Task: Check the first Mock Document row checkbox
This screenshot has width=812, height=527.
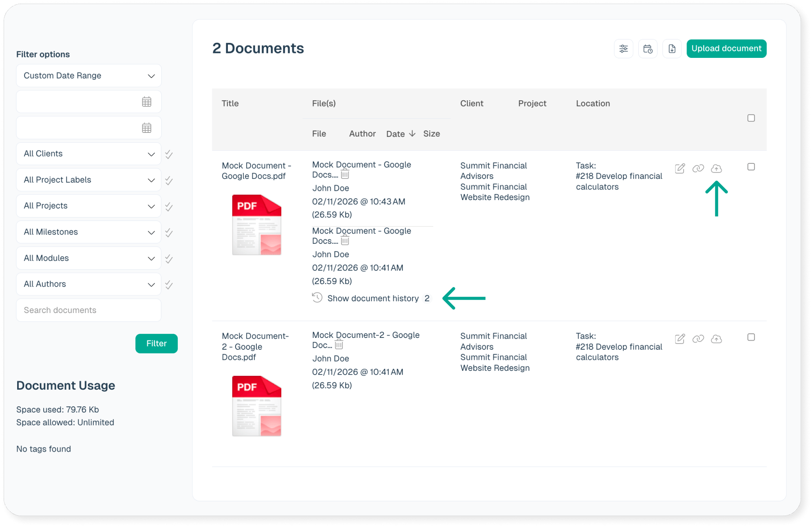Action: [x=751, y=167]
